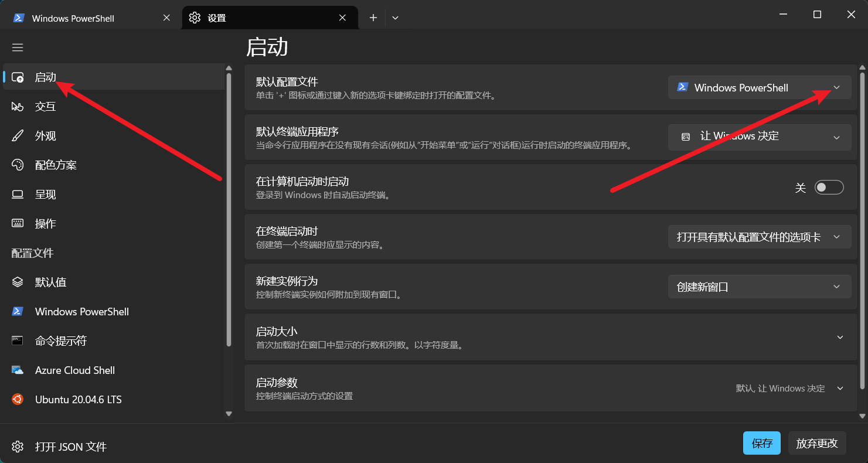Image resolution: width=868 pixels, height=463 pixels.
Task: Select 外观 in the sidebar
Action: [114, 136]
